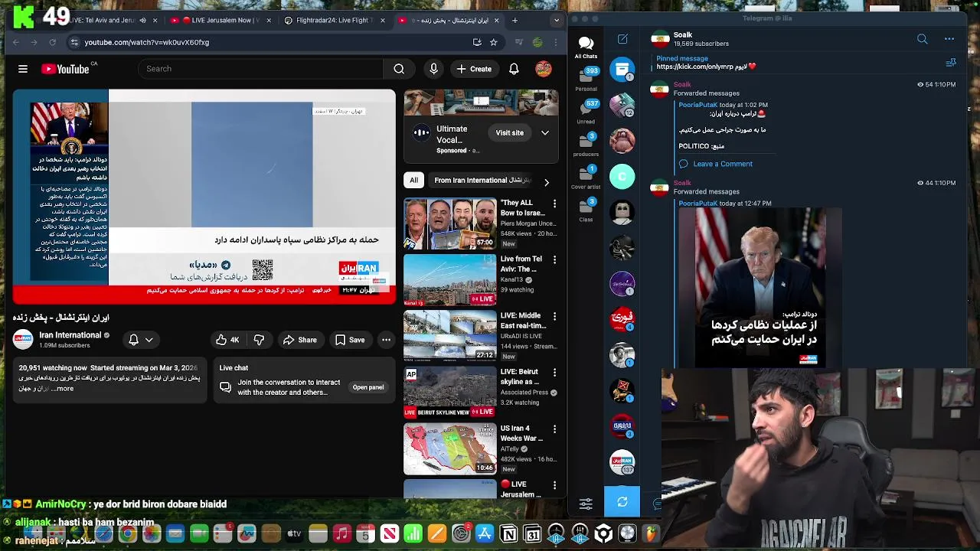This screenshot has width=980, height=551.
Task: Click the Create button on YouTube
Action: point(474,69)
